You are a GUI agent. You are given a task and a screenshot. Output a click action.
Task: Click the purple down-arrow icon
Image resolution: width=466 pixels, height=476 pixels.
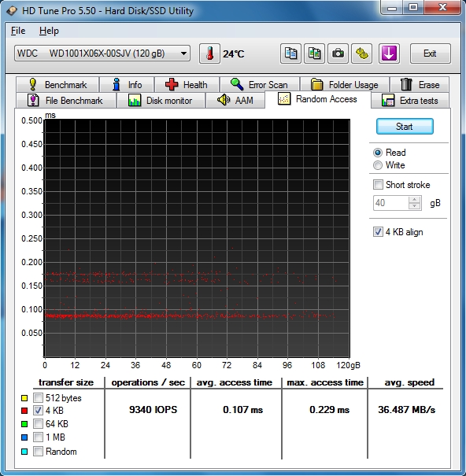tap(389, 54)
